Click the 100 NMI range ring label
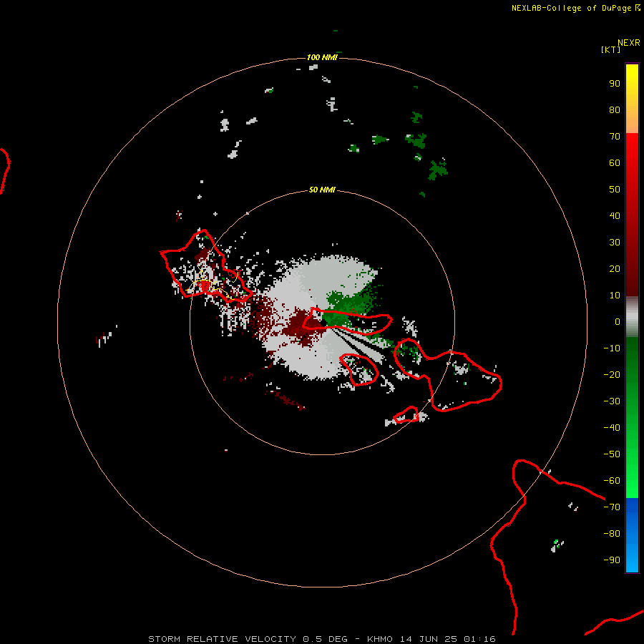This screenshot has height=644, width=644. (322, 57)
